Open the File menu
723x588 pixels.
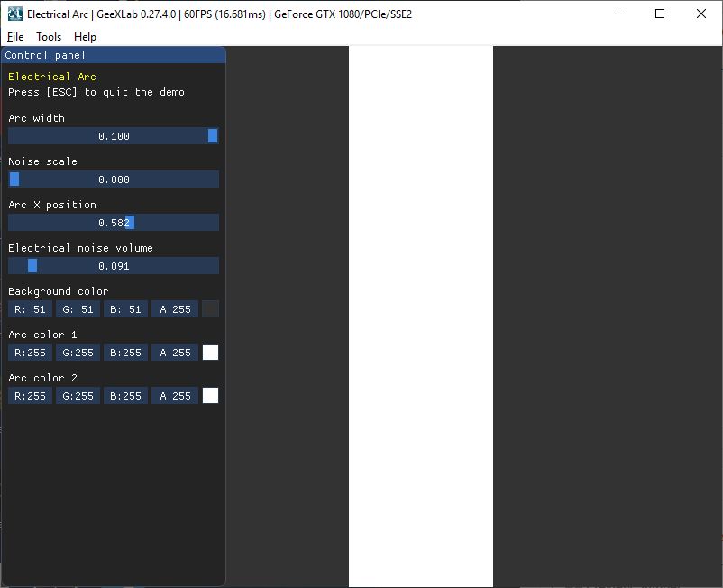15,37
